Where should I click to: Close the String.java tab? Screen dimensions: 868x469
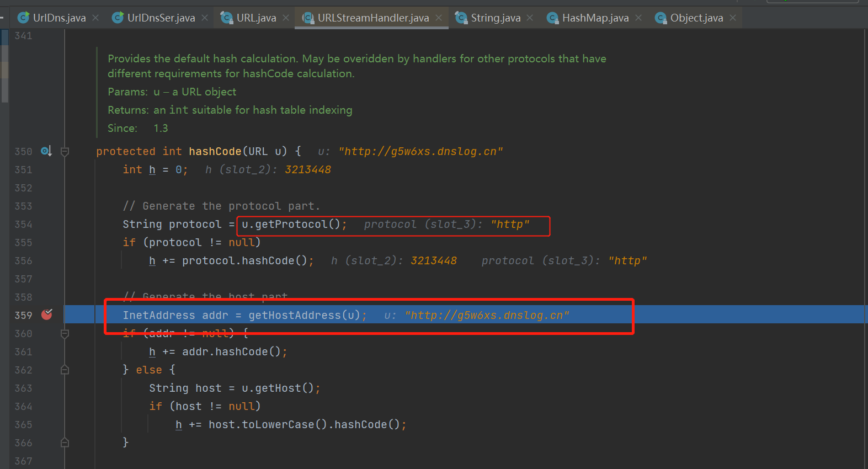[x=530, y=18]
